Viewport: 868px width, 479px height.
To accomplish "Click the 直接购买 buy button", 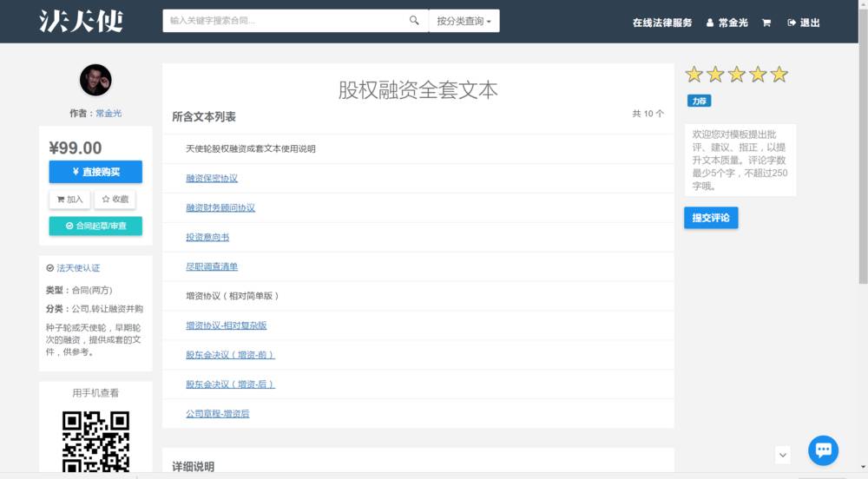I will click(x=95, y=172).
